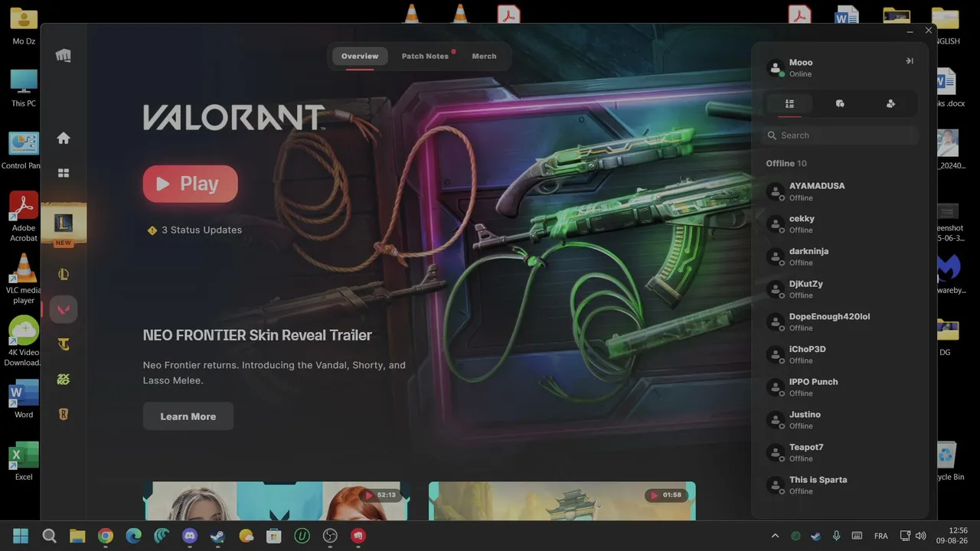Select friend darkninja in the offline list
The image size is (980, 551).
(840, 256)
